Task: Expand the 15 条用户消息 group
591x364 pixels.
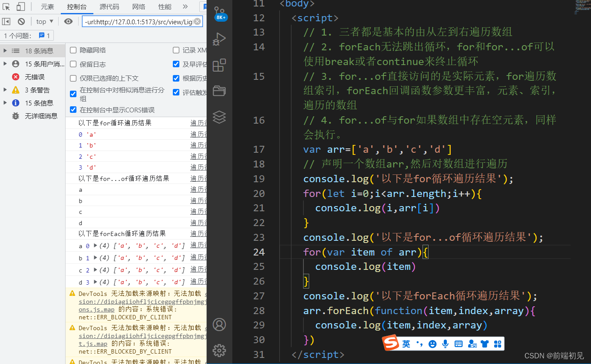Action: (5, 64)
